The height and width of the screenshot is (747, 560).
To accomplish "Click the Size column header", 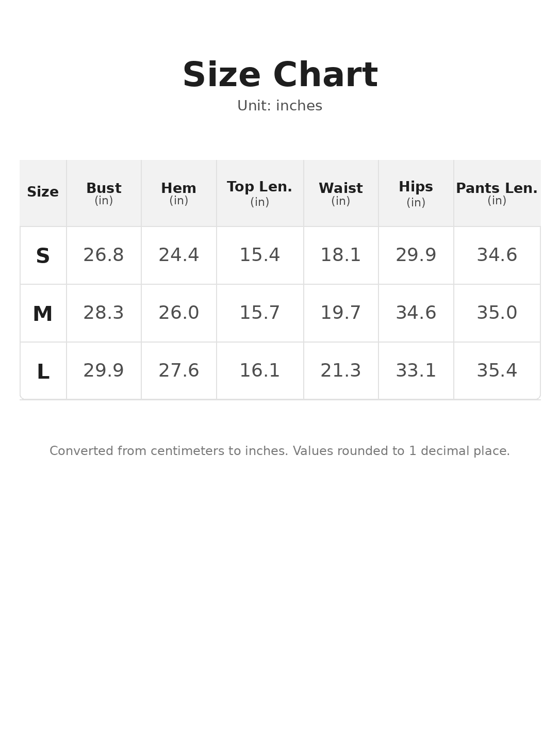I will point(43,193).
